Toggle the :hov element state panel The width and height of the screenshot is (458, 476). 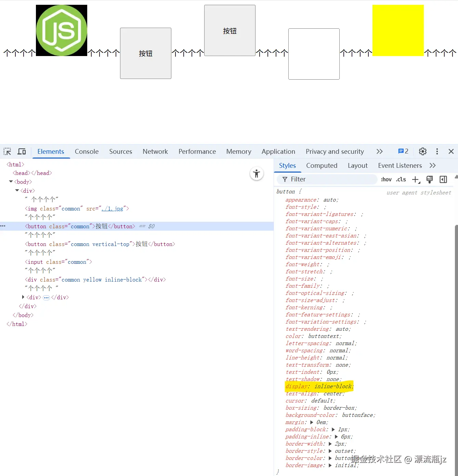click(386, 179)
